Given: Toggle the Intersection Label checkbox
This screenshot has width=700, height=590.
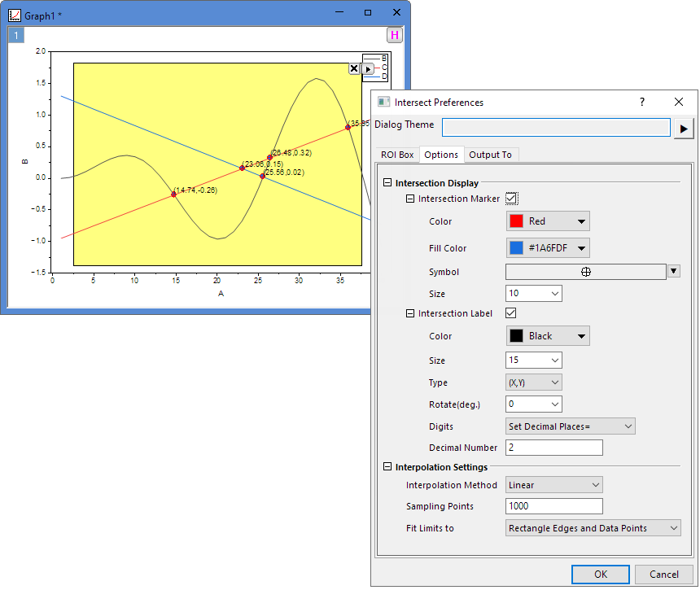Looking at the screenshot, I should pyautogui.click(x=511, y=312).
